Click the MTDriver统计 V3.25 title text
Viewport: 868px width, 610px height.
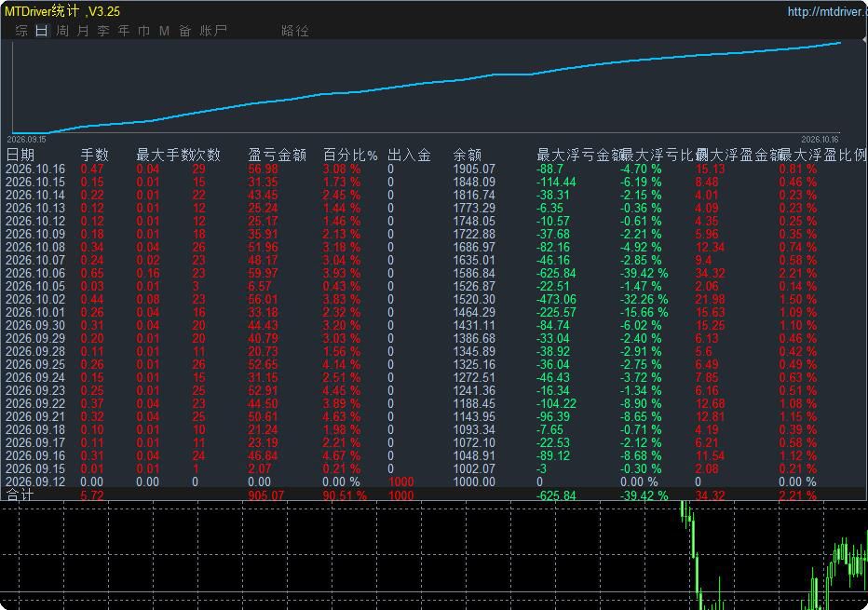[62, 11]
